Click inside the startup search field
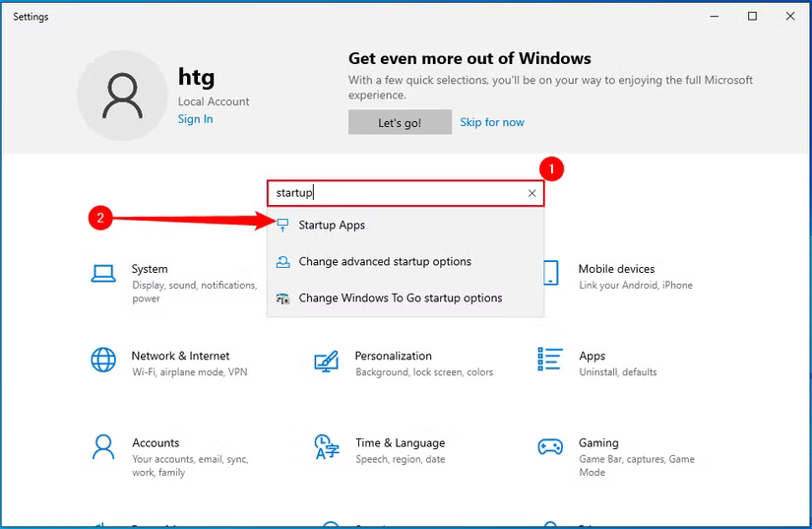 (x=394, y=193)
